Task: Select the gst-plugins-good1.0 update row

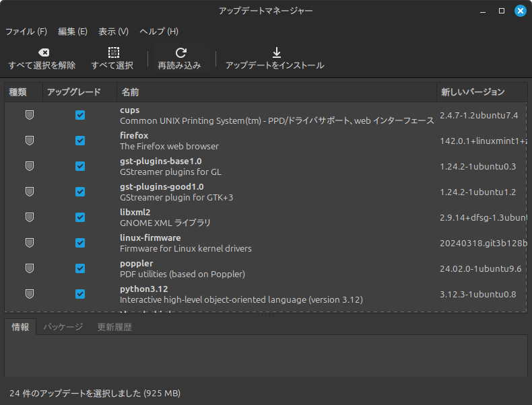Action: (269, 192)
